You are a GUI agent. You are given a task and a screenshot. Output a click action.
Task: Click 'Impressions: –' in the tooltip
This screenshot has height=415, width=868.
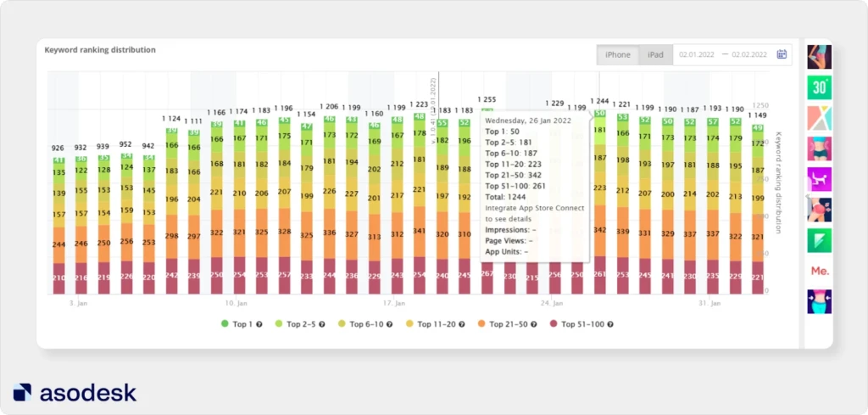(x=510, y=230)
